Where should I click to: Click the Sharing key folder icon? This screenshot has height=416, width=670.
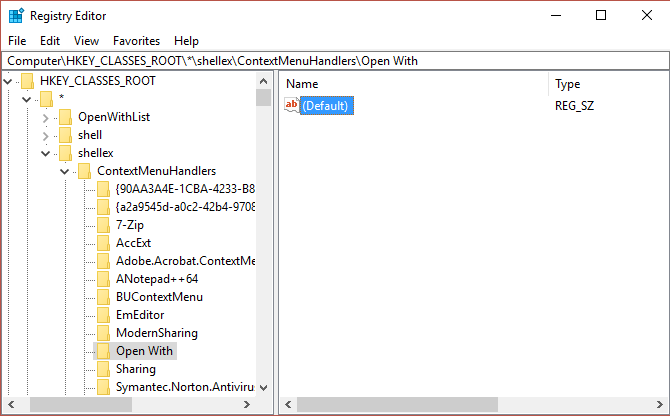103,369
